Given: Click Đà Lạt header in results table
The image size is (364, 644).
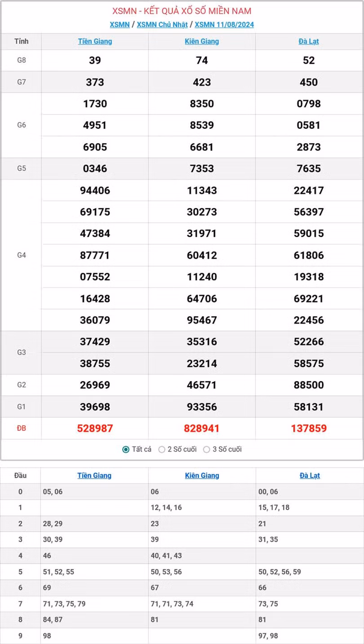Looking at the screenshot, I should pyautogui.click(x=309, y=41).
